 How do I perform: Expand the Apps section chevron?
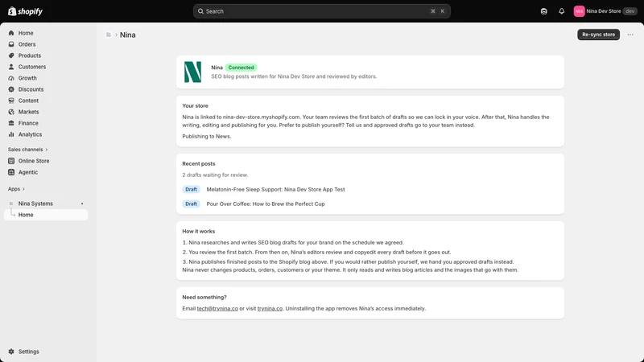click(x=23, y=189)
